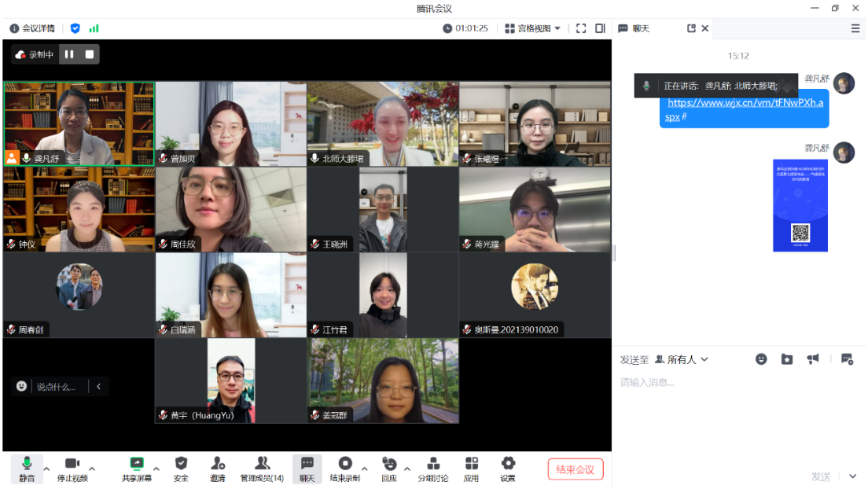Image resolution: width=868 pixels, height=489 pixels.
Task: Expand video options next to 停止视频
Action: (x=92, y=469)
